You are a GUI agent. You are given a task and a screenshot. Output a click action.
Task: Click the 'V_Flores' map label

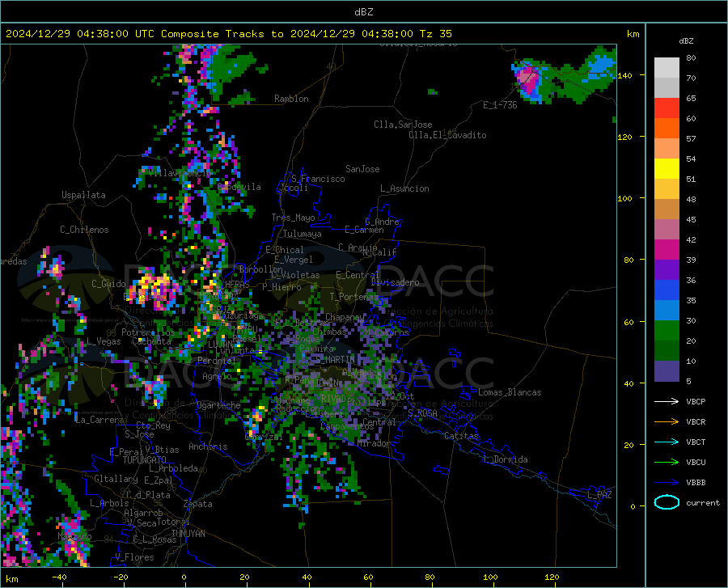[134, 557]
